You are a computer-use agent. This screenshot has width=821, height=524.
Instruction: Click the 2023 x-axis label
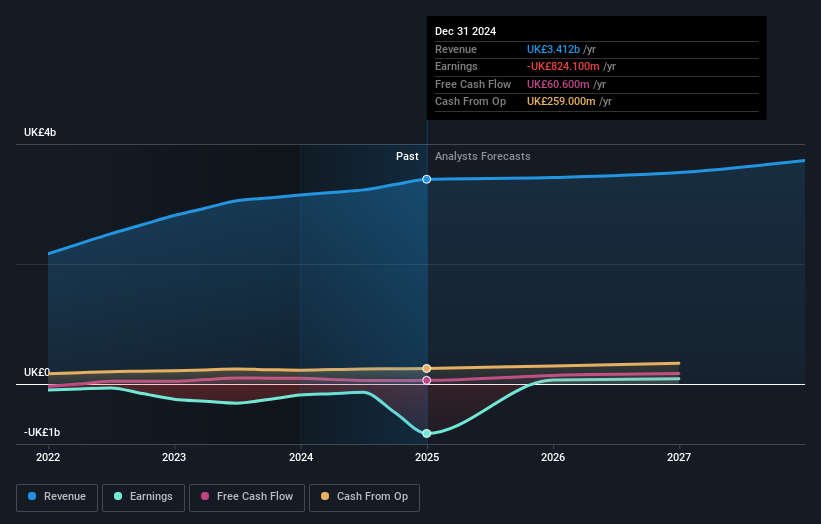pyautogui.click(x=174, y=457)
